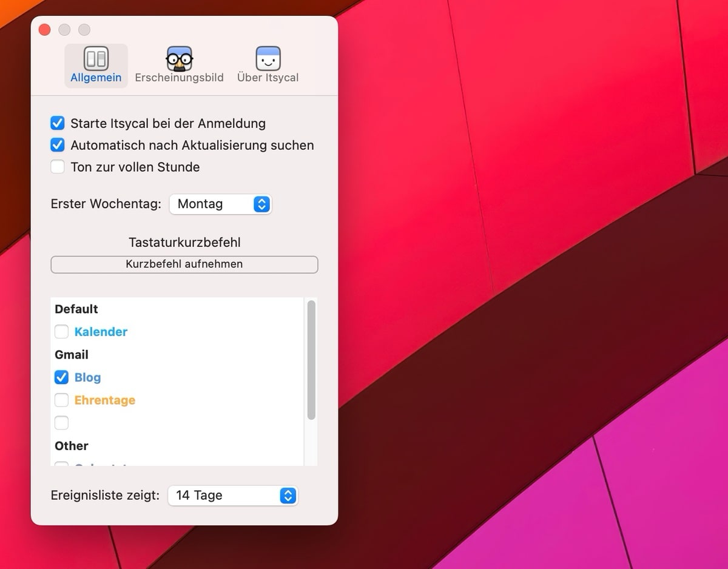
Task: Click the blue arrows on 14 Tage popup
Action: click(x=288, y=496)
